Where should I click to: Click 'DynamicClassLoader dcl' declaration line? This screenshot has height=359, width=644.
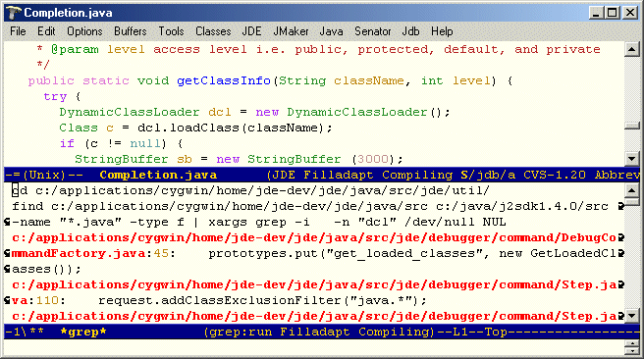pos(254,113)
